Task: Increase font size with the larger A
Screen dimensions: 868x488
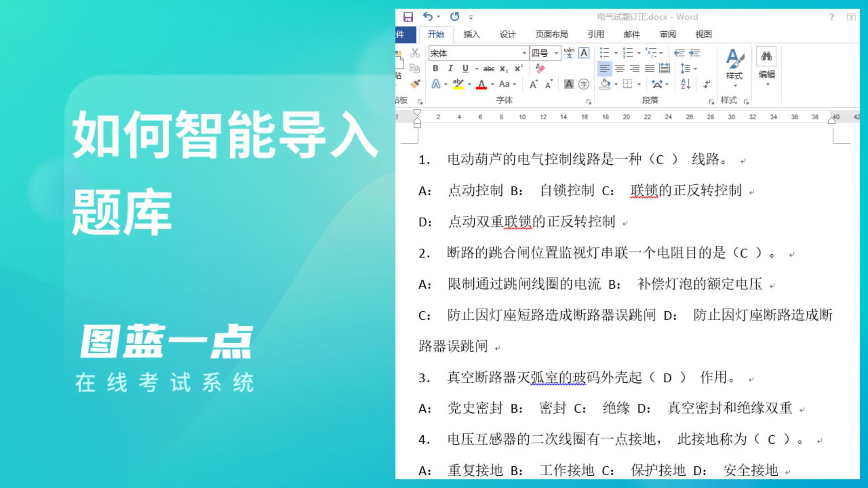Action: point(534,84)
